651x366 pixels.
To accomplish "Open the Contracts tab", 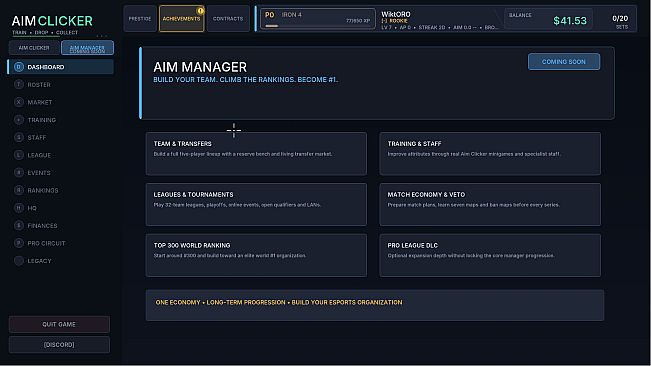I will click(x=228, y=19).
